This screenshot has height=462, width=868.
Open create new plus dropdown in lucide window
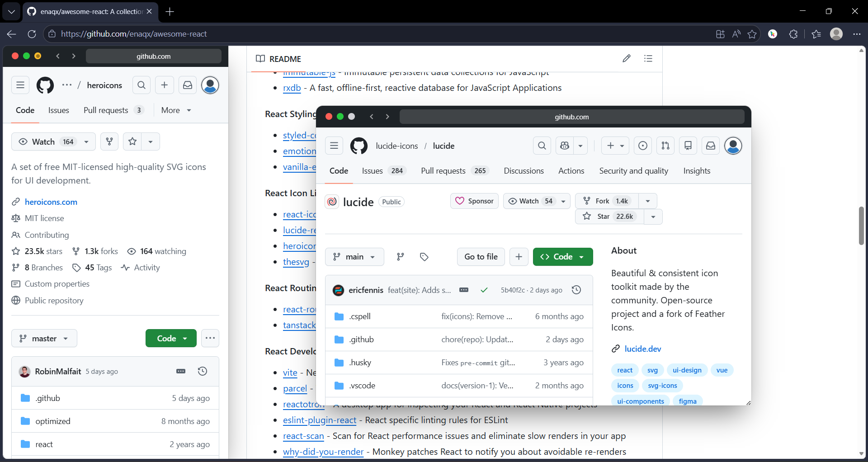click(615, 146)
